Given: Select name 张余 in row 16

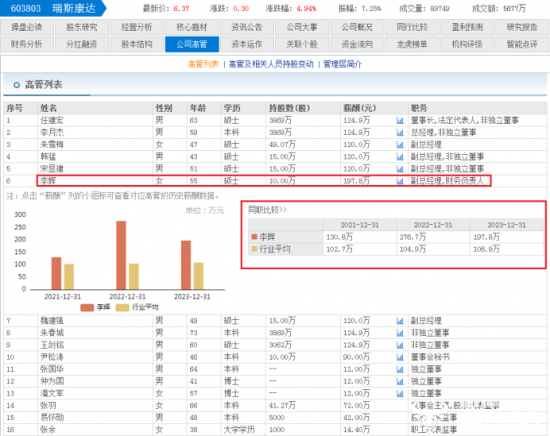Looking at the screenshot, I should [48, 430].
